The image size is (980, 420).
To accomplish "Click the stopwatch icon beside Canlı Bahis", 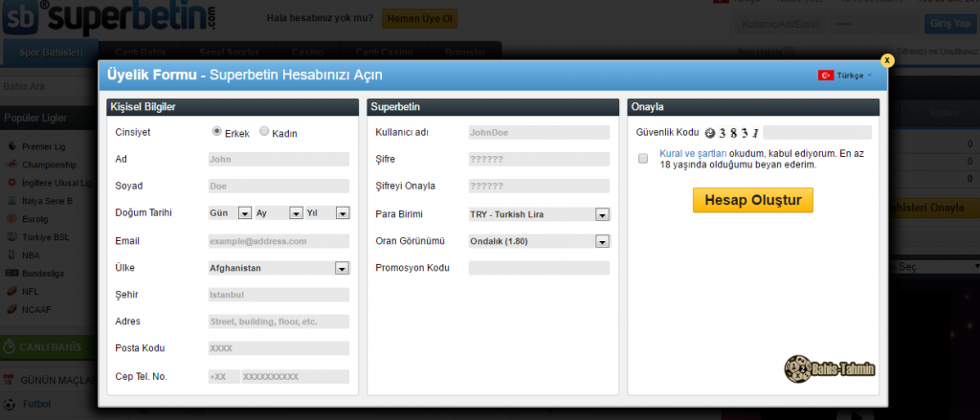I will click(x=11, y=345).
